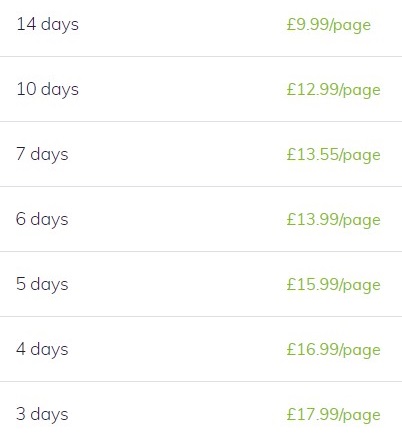This screenshot has height=441, width=402.
Task: Click divider line between 7 days and 6 days
Action: pyautogui.click(x=201, y=186)
